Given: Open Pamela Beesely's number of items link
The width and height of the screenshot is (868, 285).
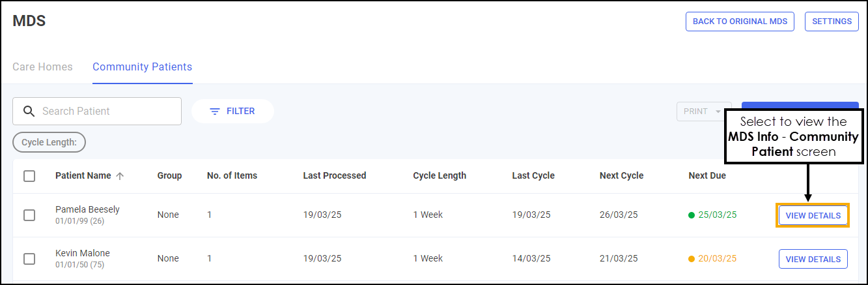Looking at the screenshot, I should click(209, 215).
